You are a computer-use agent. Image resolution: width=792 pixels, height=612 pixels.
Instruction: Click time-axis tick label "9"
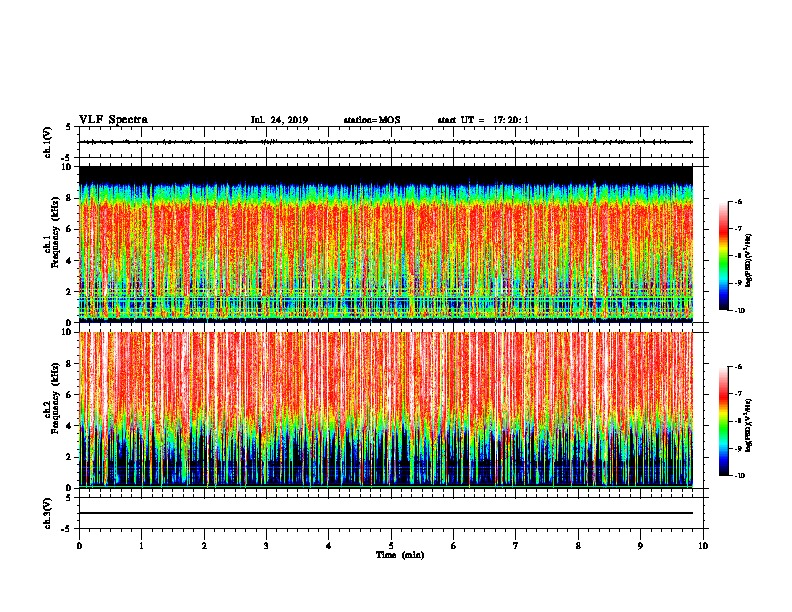click(x=640, y=546)
